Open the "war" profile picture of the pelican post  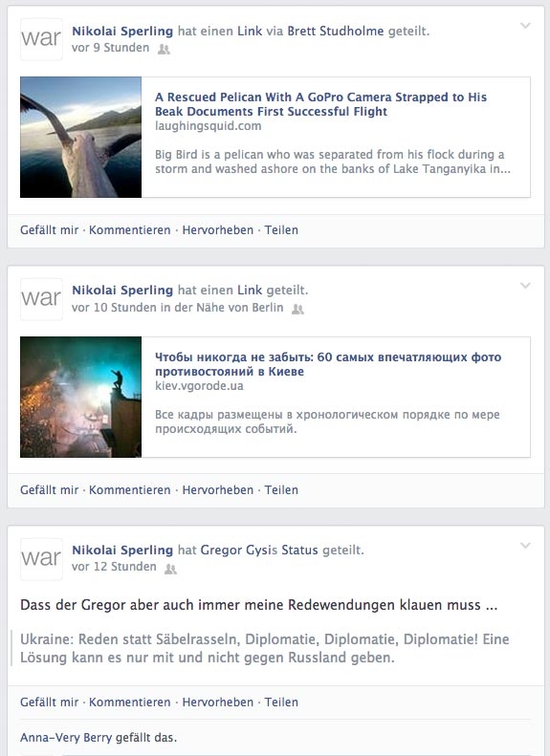[x=41, y=39]
